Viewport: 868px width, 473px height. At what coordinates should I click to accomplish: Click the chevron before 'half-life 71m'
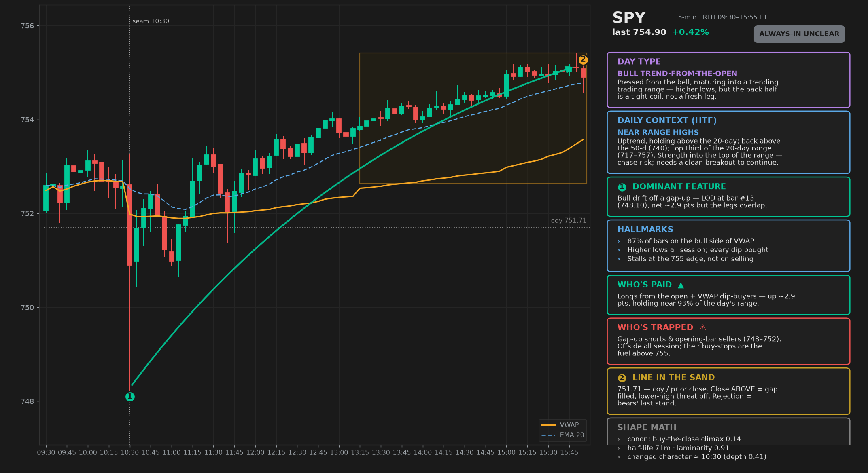pos(619,448)
